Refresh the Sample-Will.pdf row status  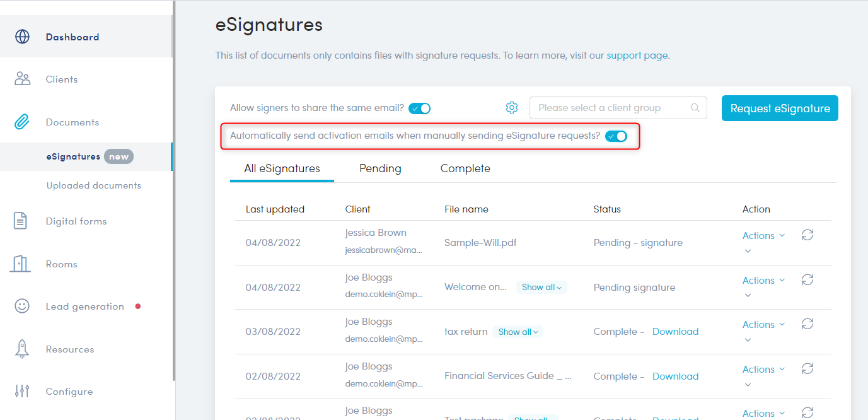point(807,235)
